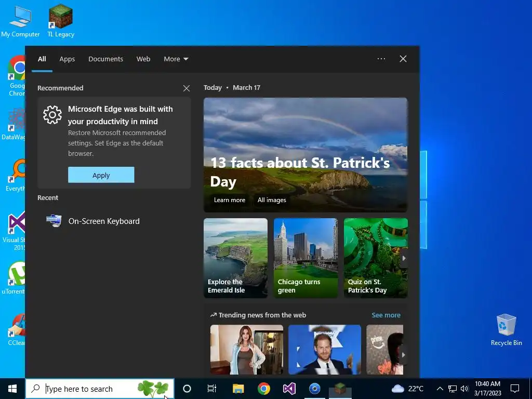532x399 pixels.
Task: Open Task View on the taskbar
Action: 212,389
